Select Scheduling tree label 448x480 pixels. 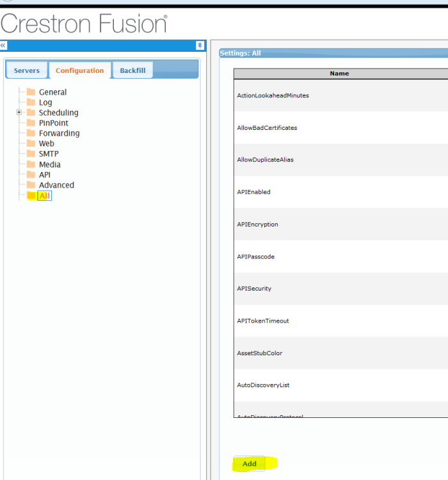pos(58,113)
